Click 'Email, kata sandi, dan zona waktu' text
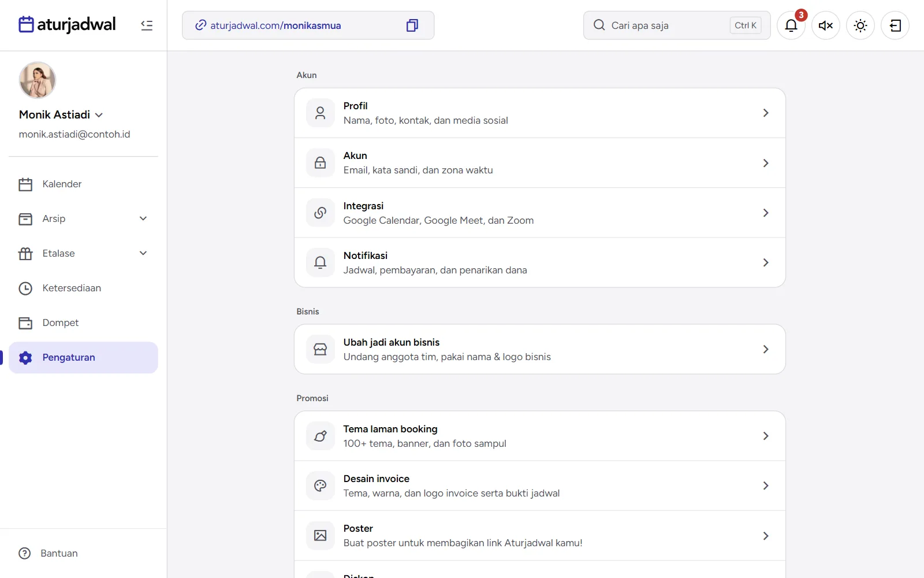924x578 pixels. coord(418,170)
